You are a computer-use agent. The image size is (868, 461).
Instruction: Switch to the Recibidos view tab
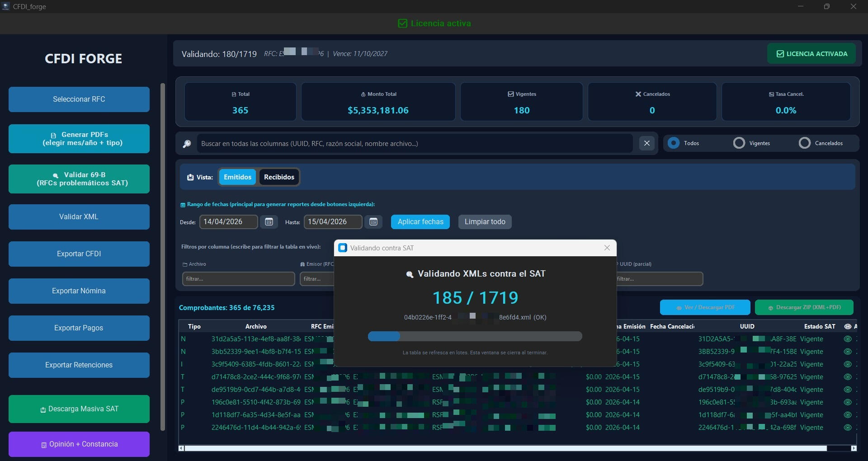(279, 177)
